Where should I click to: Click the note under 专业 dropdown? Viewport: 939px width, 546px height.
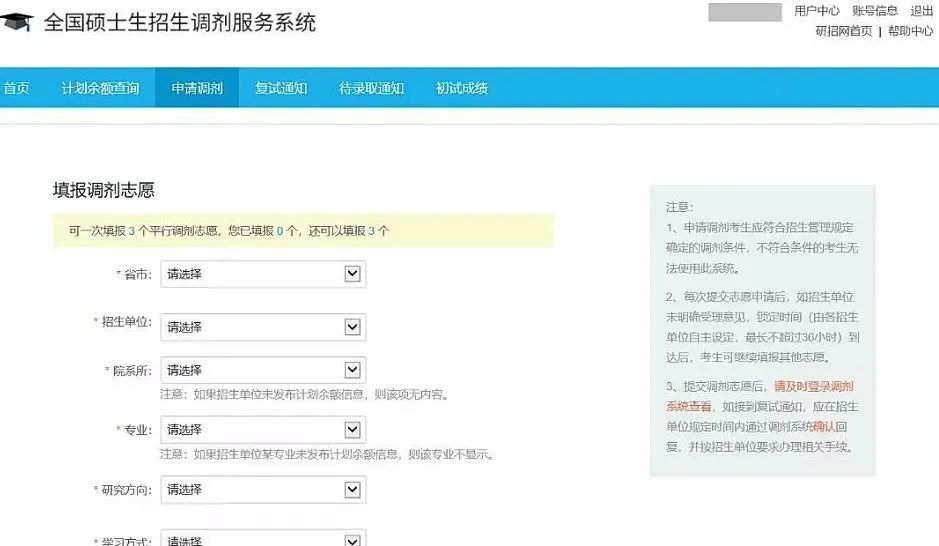327,454
